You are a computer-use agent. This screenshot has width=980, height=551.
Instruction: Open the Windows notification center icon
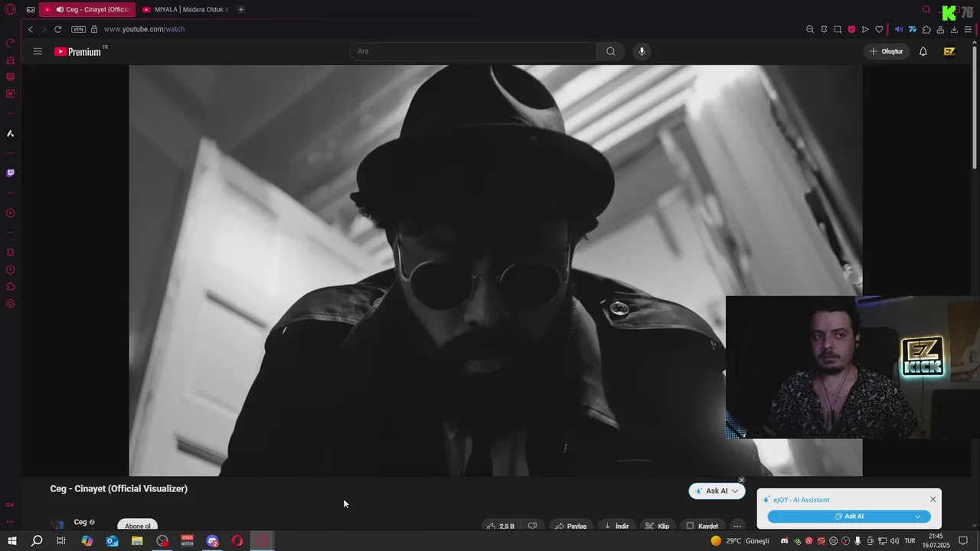click(x=962, y=541)
